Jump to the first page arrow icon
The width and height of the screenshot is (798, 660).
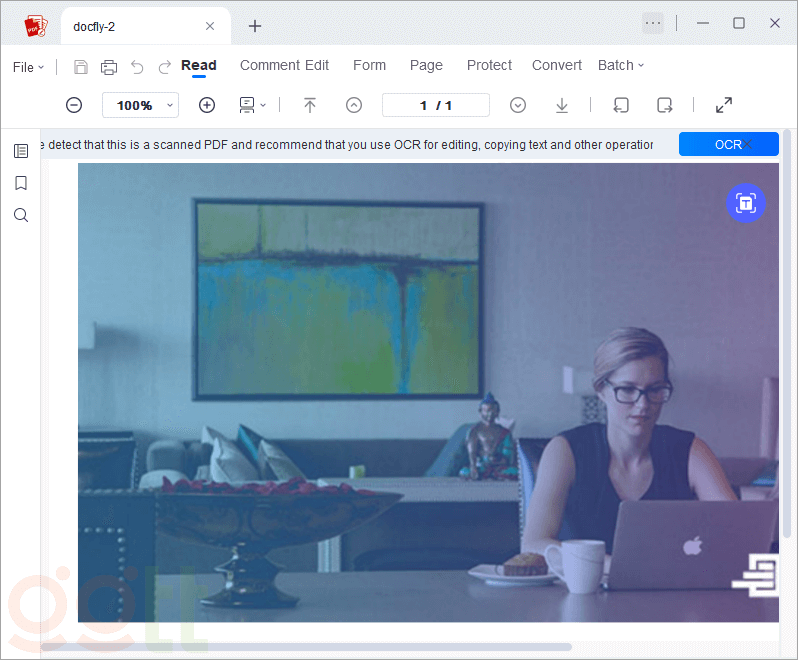click(310, 105)
